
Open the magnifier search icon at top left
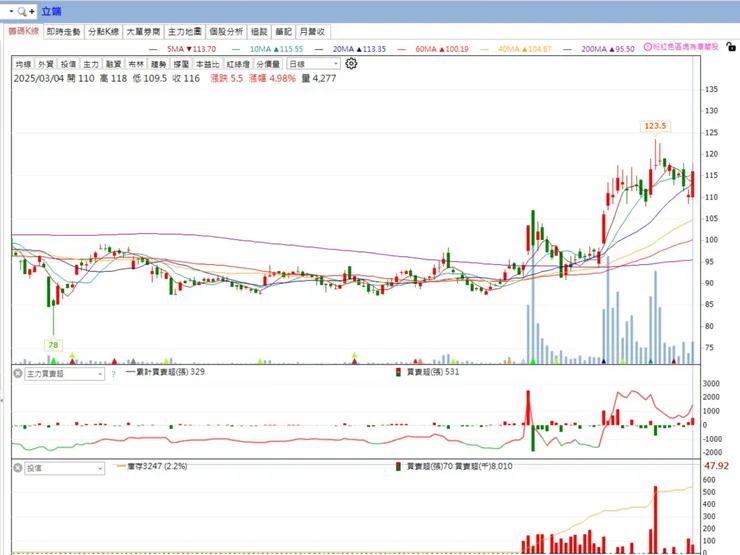tap(22, 11)
